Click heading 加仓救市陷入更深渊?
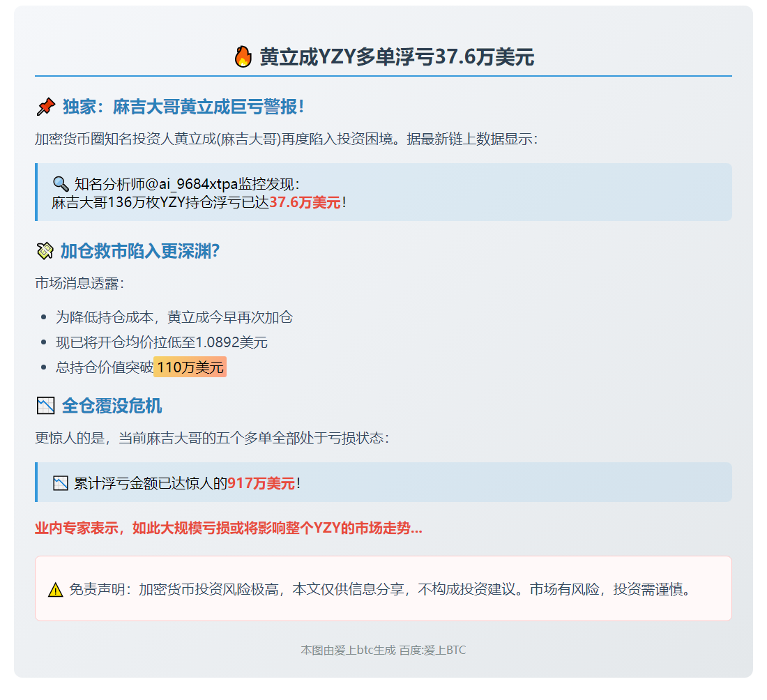 [140, 251]
